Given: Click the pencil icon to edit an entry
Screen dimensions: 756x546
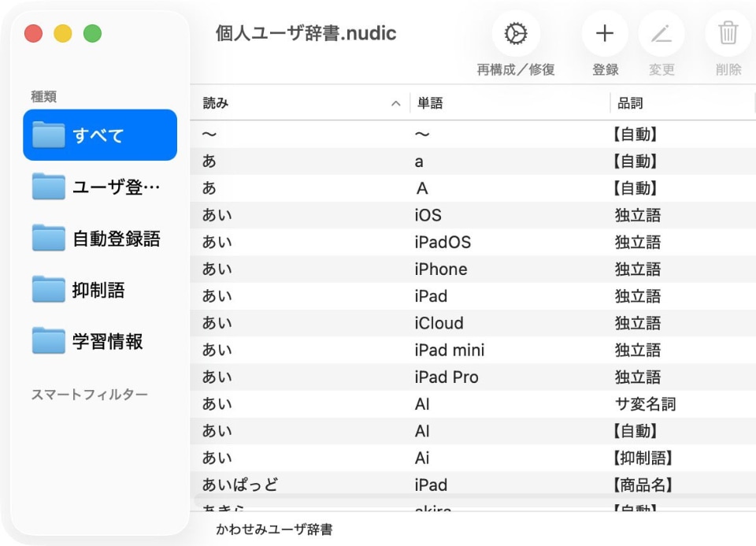Looking at the screenshot, I should pyautogui.click(x=661, y=34).
